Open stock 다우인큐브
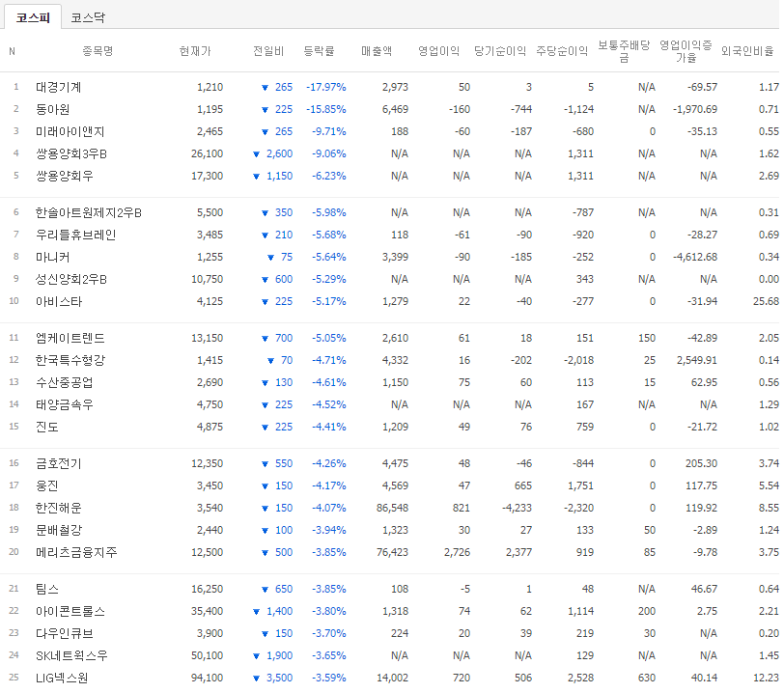784x693 pixels. tap(65, 633)
